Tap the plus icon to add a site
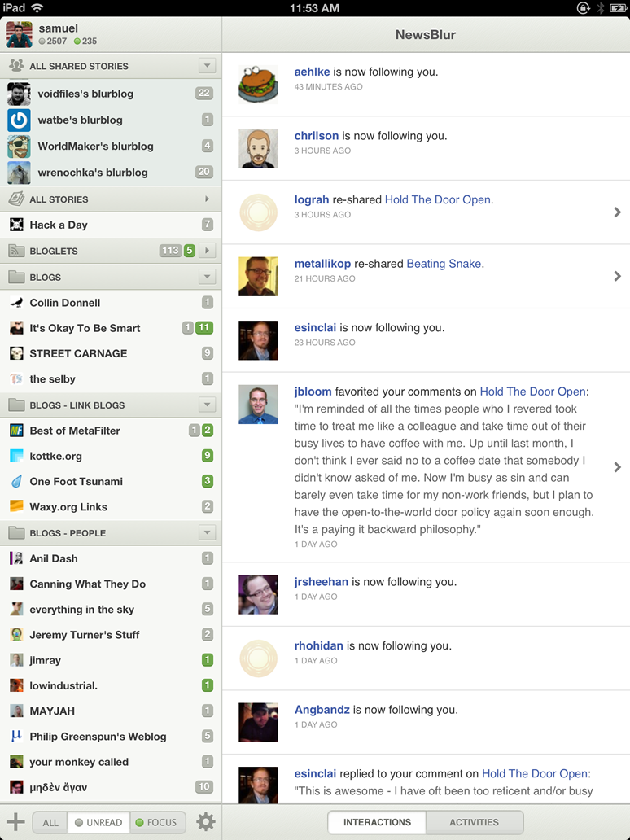The width and height of the screenshot is (630, 840). tap(15, 822)
